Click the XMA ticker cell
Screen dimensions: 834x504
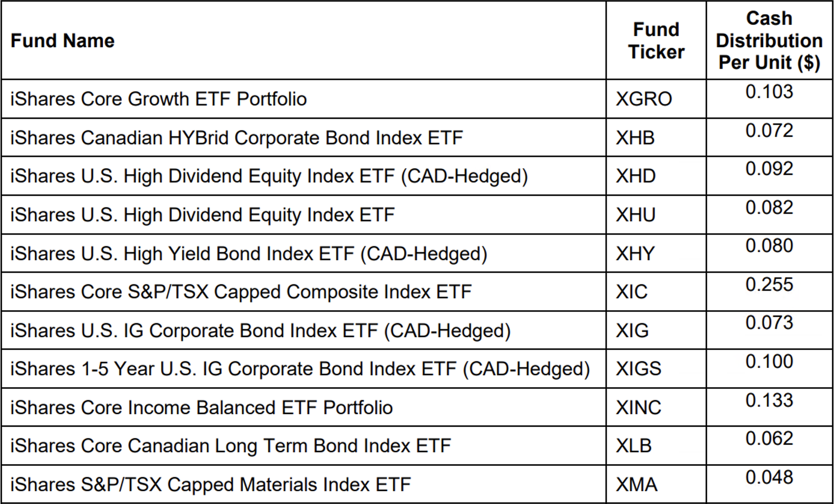(x=636, y=485)
